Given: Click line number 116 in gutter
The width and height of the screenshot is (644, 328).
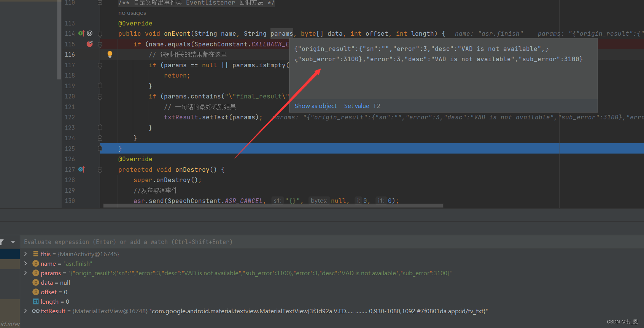Looking at the screenshot, I should click(70, 54).
